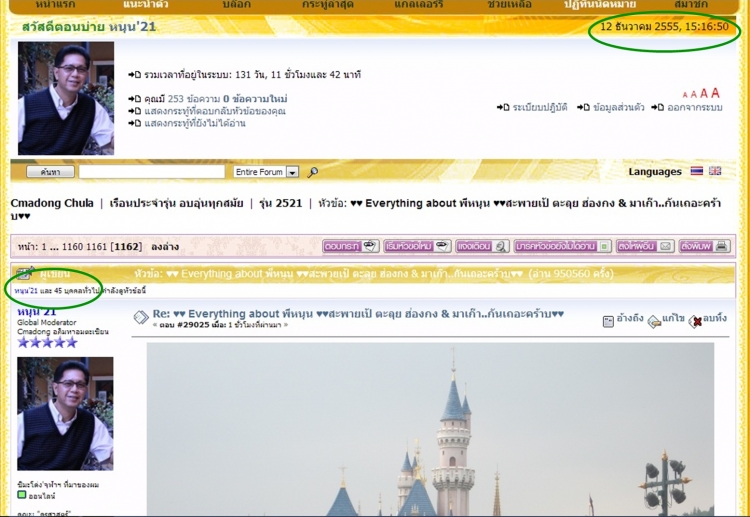
Task: Click the search text input field
Action: [152, 172]
